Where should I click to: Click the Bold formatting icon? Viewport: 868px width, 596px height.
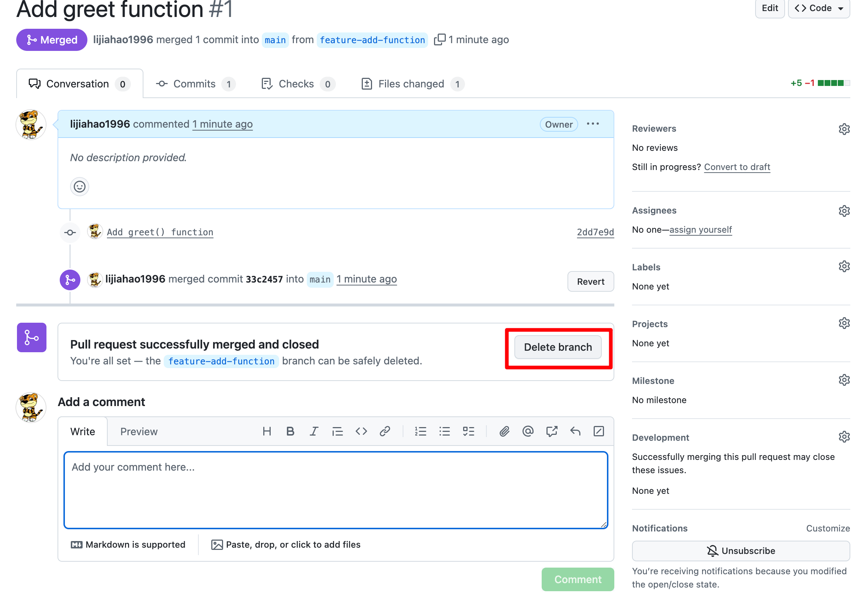(x=290, y=432)
